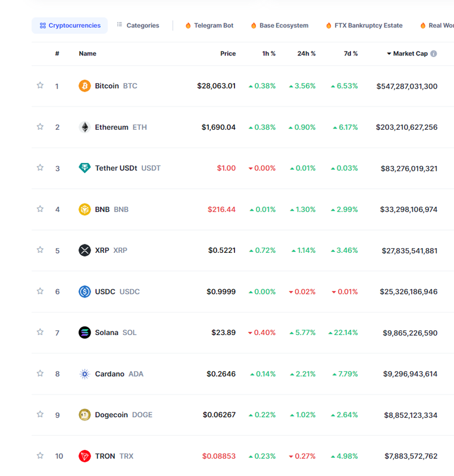Click Dogecoin market cap $8,852,123,334
This screenshot has width=454, height=476.
point(411,415)
